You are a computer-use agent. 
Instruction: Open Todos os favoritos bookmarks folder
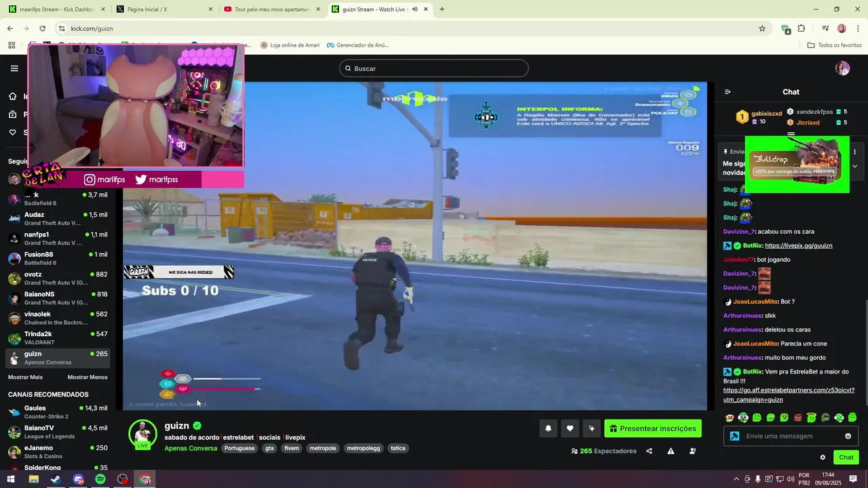[x=834, y=45]
